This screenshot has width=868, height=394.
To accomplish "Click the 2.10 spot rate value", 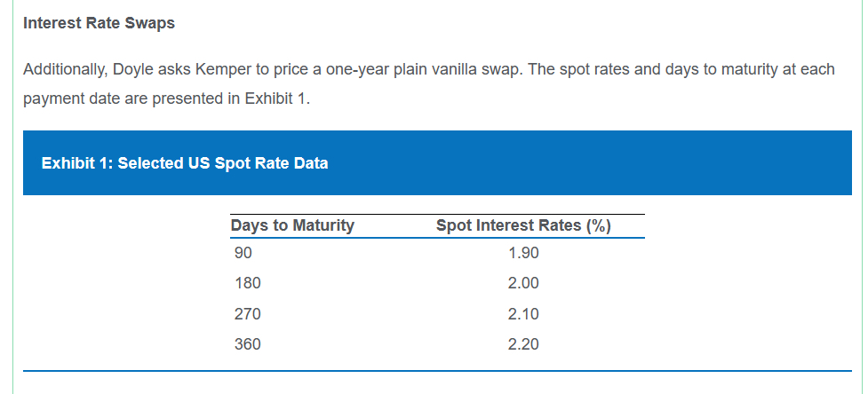I will tap(523, 313).
